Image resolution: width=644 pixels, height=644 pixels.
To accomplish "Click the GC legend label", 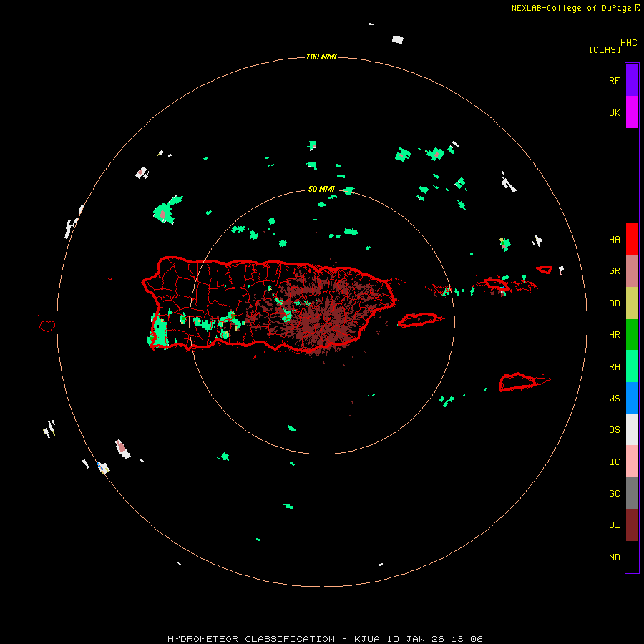I will tap(614, 493).
